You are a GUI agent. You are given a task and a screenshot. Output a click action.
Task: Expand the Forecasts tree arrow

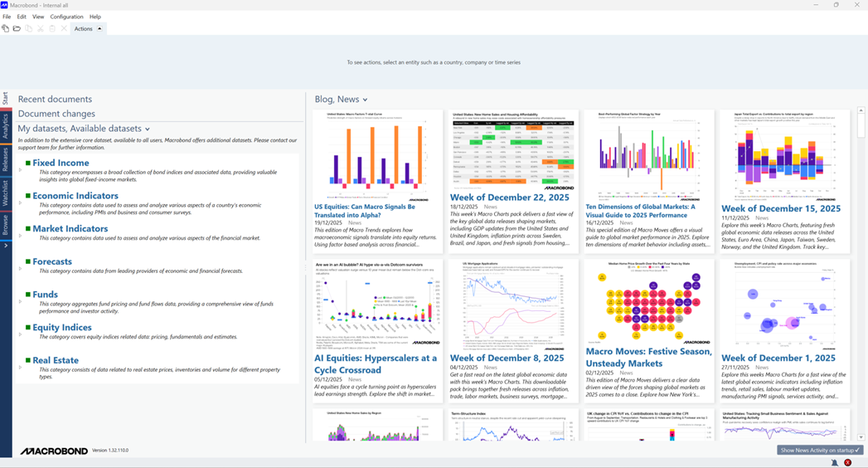(21, 269)
